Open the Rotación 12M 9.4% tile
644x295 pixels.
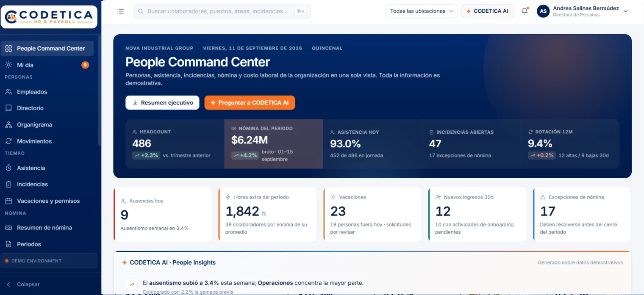(570, 144)
